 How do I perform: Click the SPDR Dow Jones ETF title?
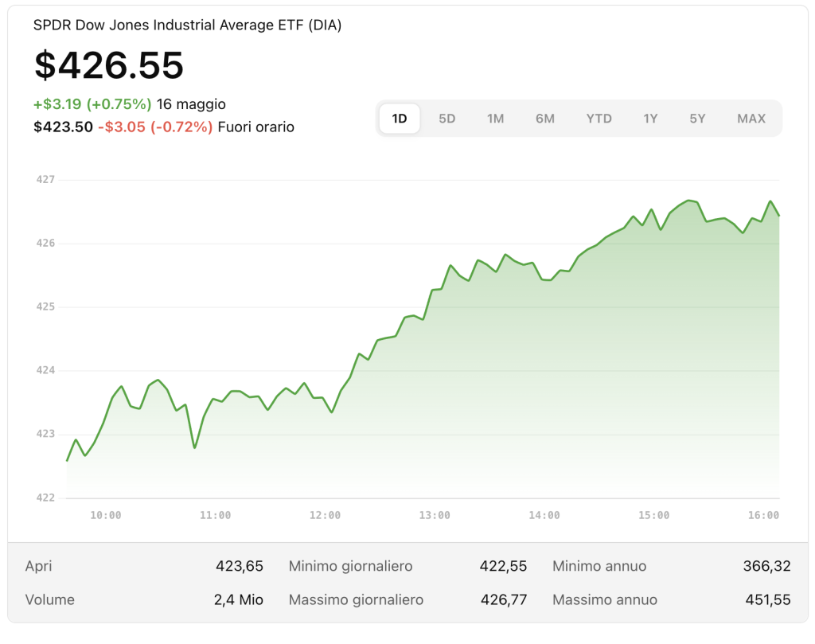[187, 25]
